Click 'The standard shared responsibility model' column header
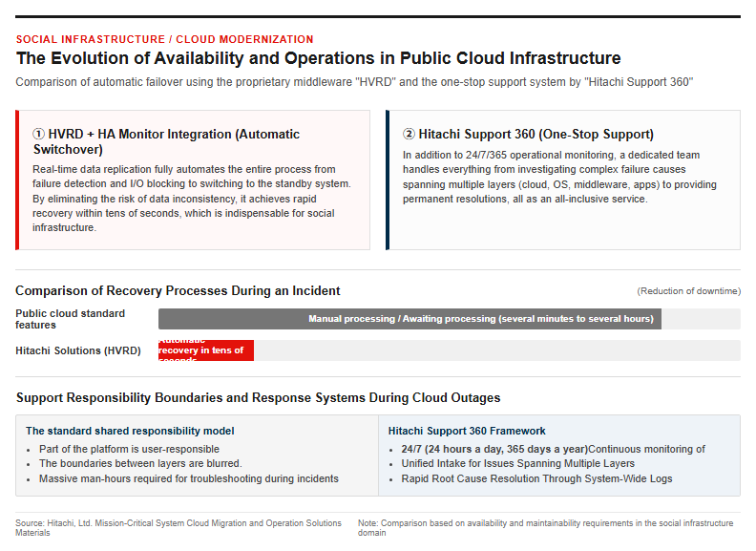 pyautogui.click(x=130, y=431)
